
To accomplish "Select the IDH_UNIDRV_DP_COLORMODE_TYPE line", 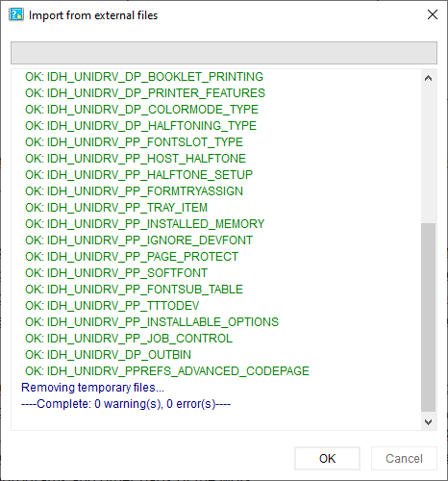I will (141, 110).
